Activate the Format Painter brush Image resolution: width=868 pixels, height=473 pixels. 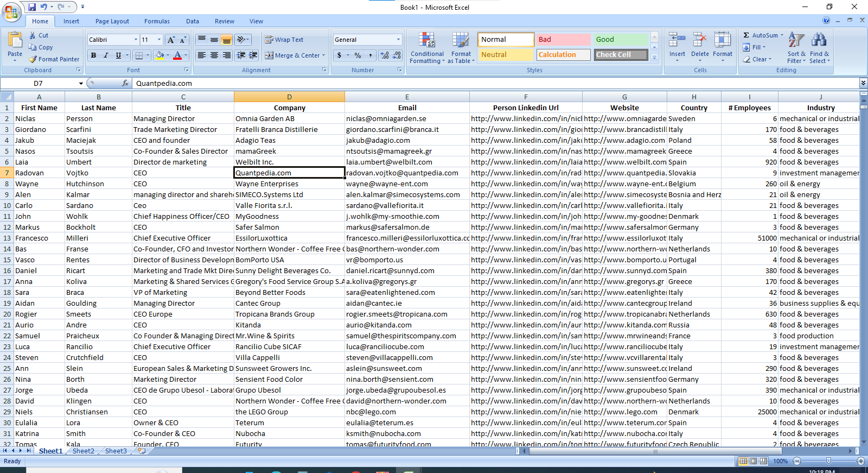point(33,59)
